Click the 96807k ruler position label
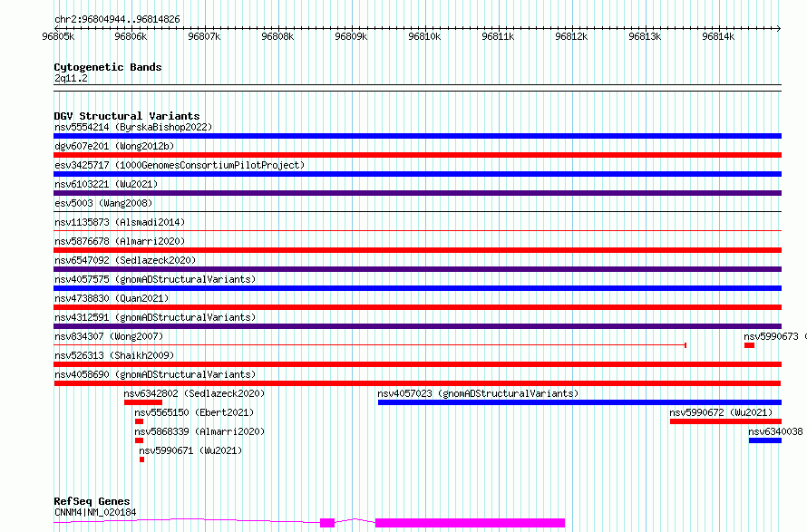This screenshot has width=807, height=532. (204, 36)
